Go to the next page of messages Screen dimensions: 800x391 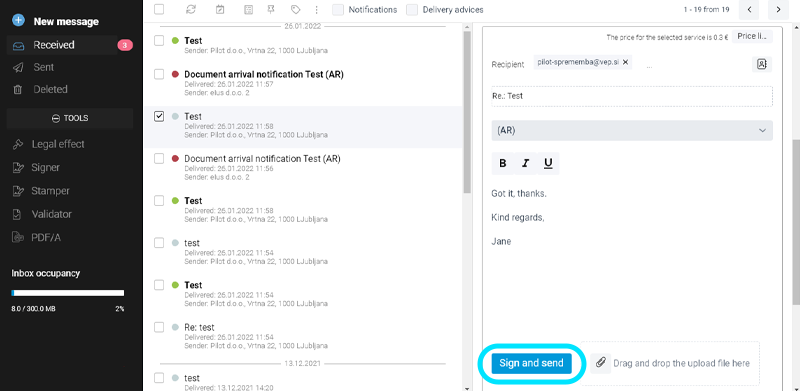click(778, 9)
